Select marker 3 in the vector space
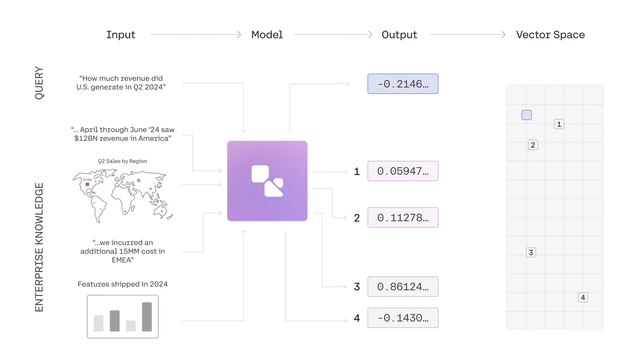 (x=531, y=252)
